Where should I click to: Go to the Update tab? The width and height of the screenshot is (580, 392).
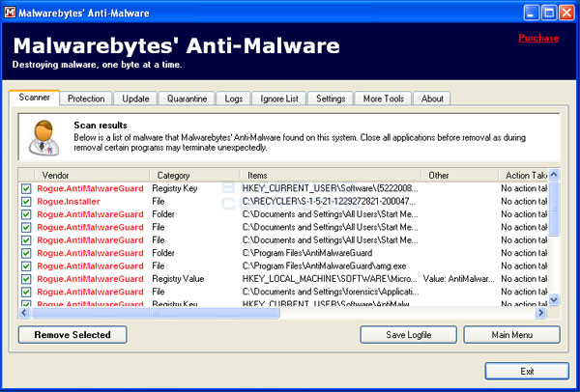tap(135, 98)
